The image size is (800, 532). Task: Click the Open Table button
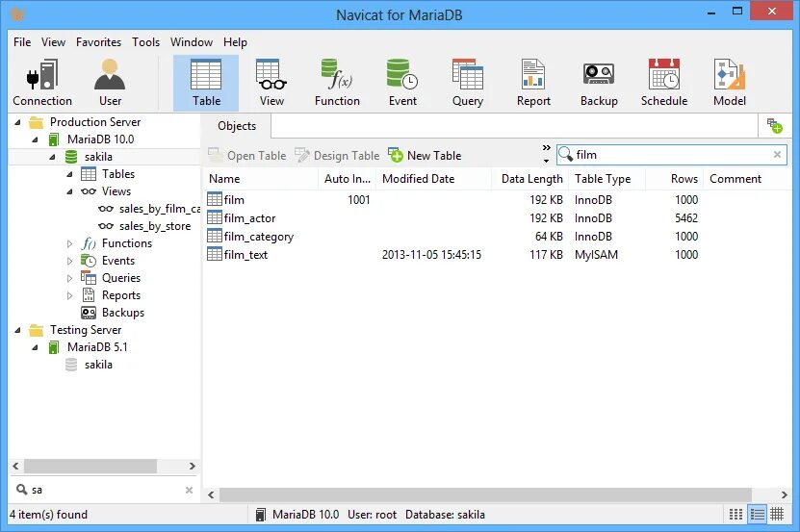(247, 156)
